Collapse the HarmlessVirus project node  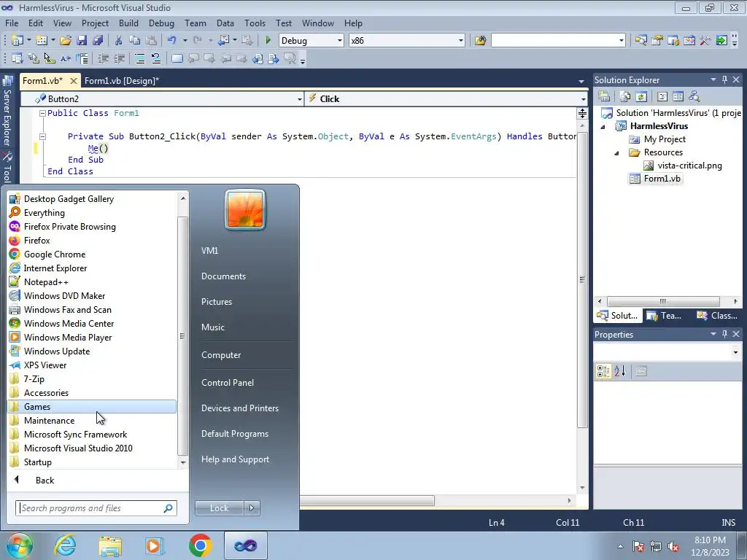603,127
